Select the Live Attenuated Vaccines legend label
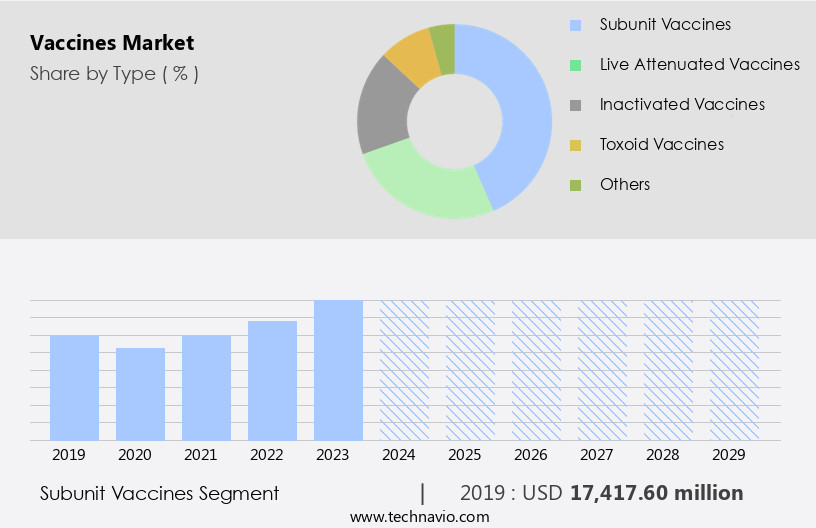This screenshot has width=816, height=528. point(700,64)
